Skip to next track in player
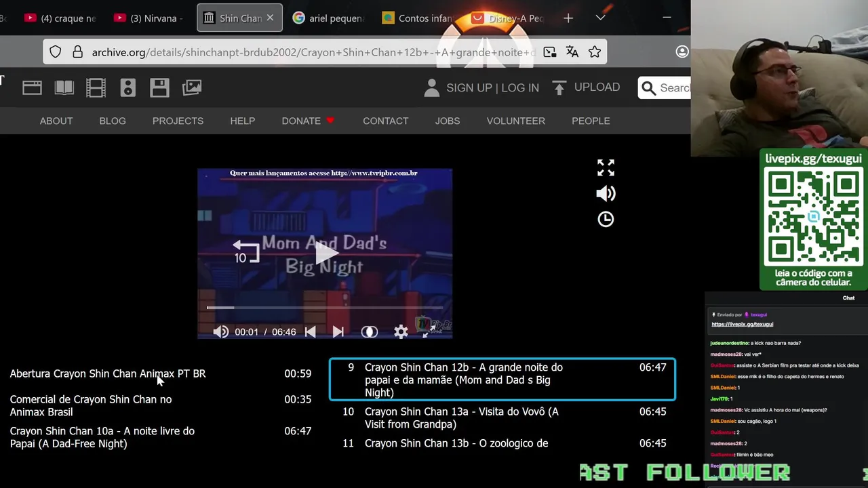This screenshot has width=868, height=488. (338, 331)
